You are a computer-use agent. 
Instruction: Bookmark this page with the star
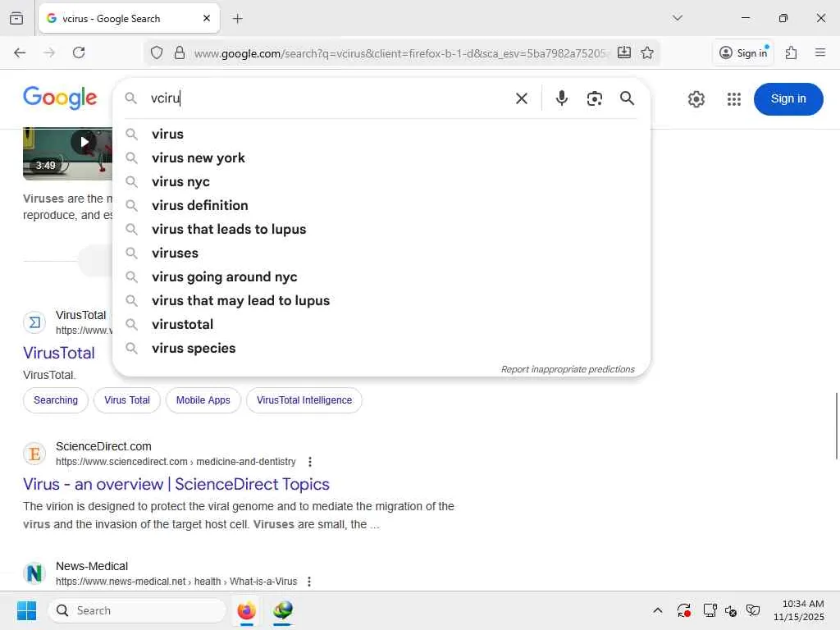tap(647, 52)
